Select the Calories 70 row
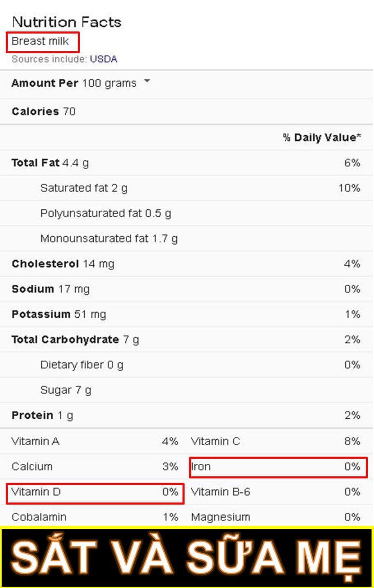This screenshot has height=588, width=374. (187, 112)
